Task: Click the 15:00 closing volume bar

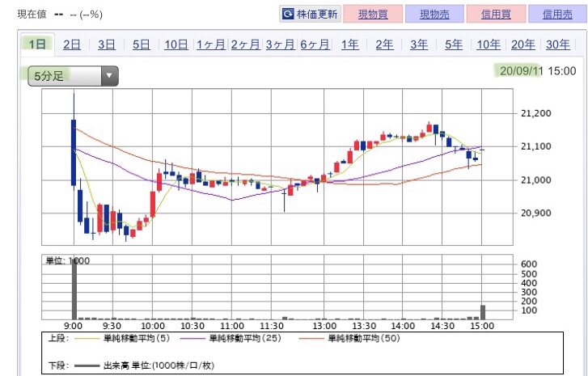Action: [483, 312]
